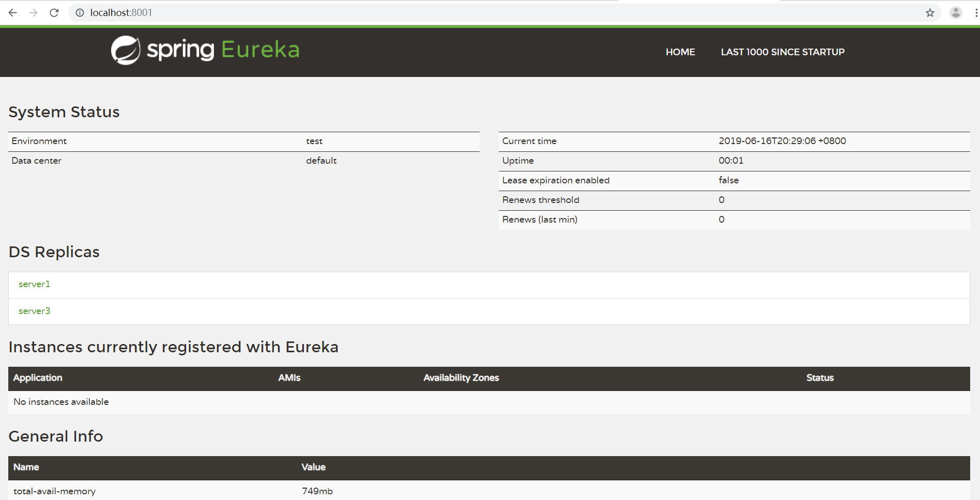Click the System Status heading
This screenshot has width=980, height=500.
pos(64,112)
